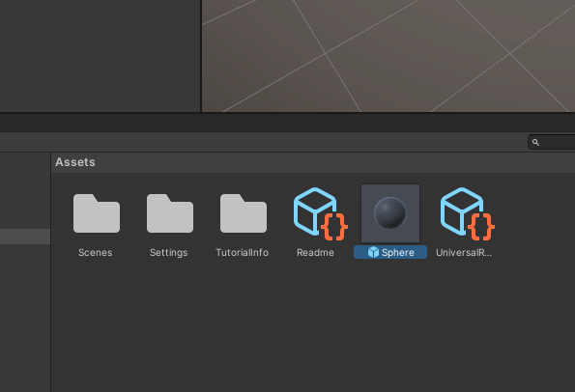Click the empty dark panel beside Scene view
This screenshot has height=392, width=575.
tap(101, 56)
